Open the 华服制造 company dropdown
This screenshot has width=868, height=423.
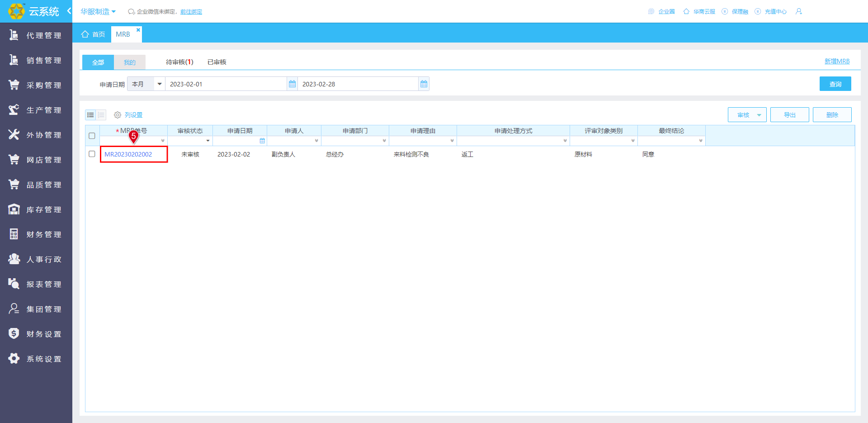[98, 11]
